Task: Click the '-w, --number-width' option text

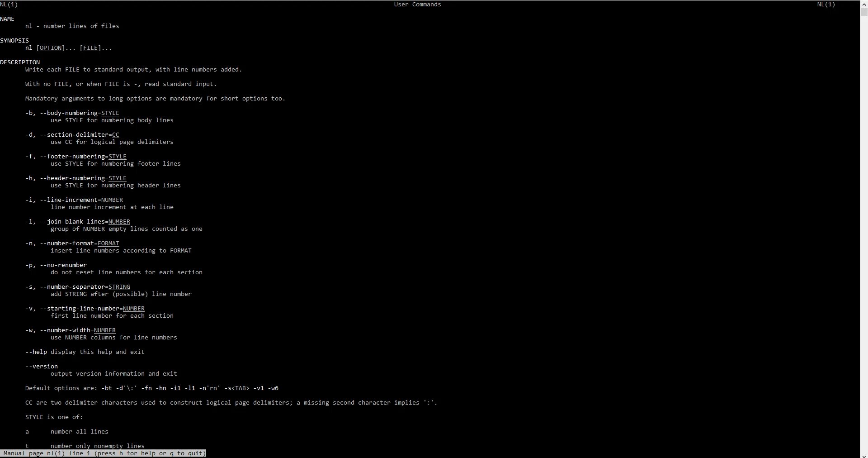Action: (x=58, y=330)
